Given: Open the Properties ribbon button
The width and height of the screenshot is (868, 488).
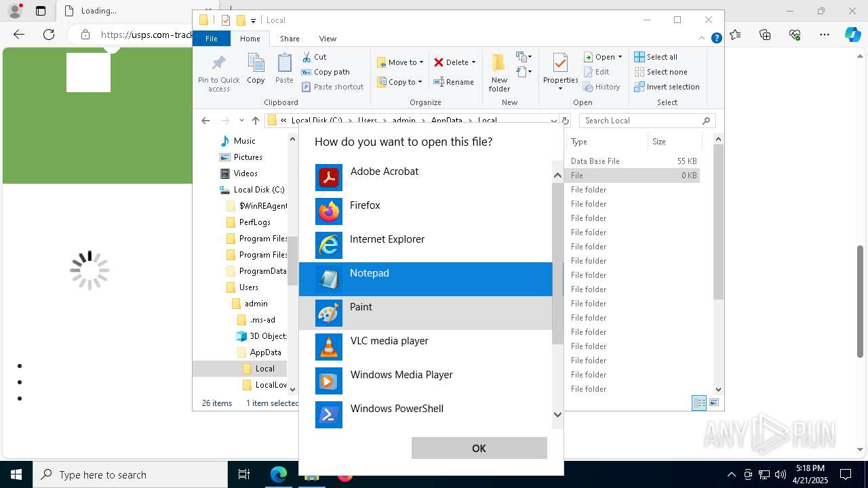Looking at the screenshot, I should (560, 73).
